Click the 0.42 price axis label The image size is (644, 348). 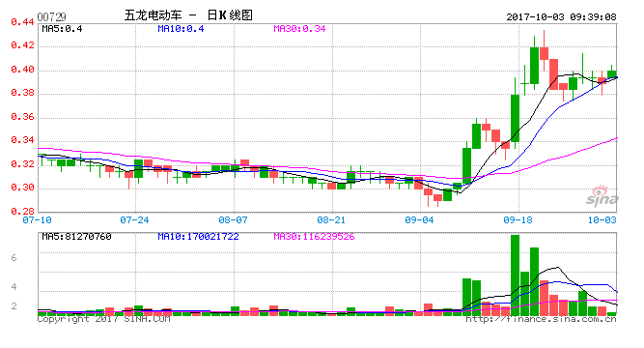pyautogui.click(x=22, y=45)
